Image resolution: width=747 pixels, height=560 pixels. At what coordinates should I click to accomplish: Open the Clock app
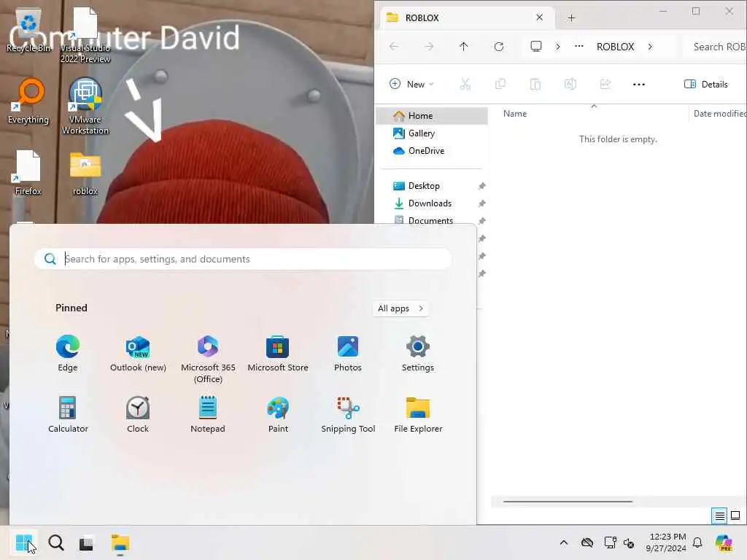[138, 414]
